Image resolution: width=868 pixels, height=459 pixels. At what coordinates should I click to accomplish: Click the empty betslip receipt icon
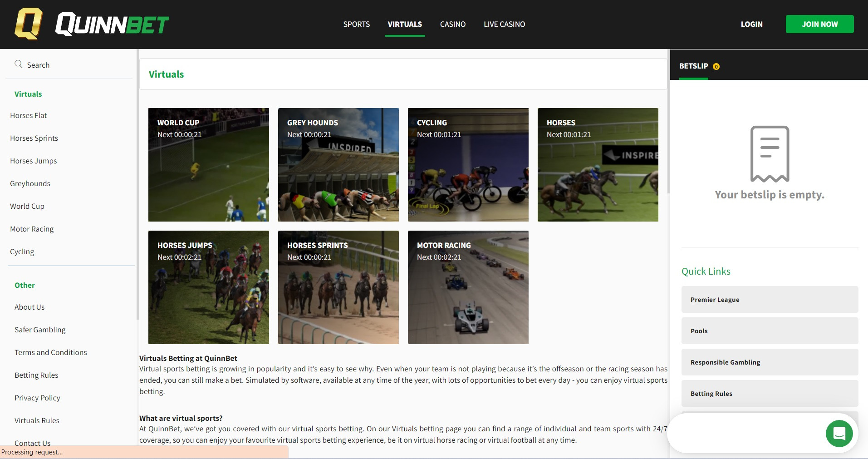[x=769, y=153]
